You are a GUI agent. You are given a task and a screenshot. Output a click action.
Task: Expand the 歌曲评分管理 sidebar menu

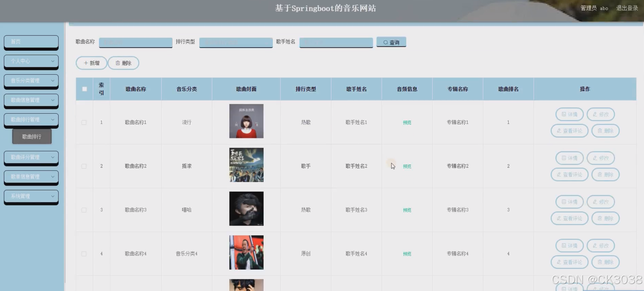[x=31, y=157]
